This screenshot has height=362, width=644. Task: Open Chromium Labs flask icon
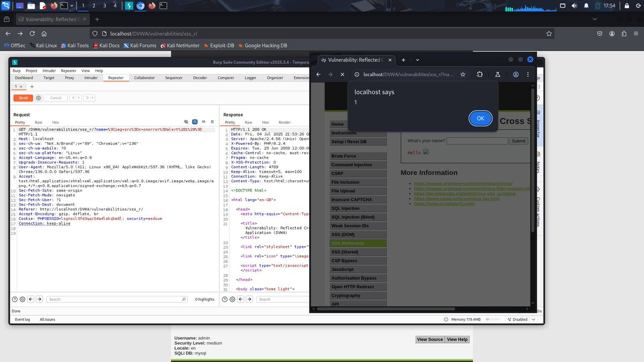[497, 75]
